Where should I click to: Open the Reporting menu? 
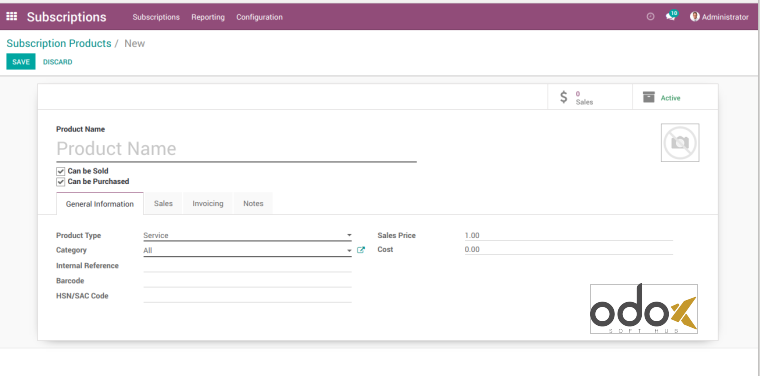[x=208, y=17]
